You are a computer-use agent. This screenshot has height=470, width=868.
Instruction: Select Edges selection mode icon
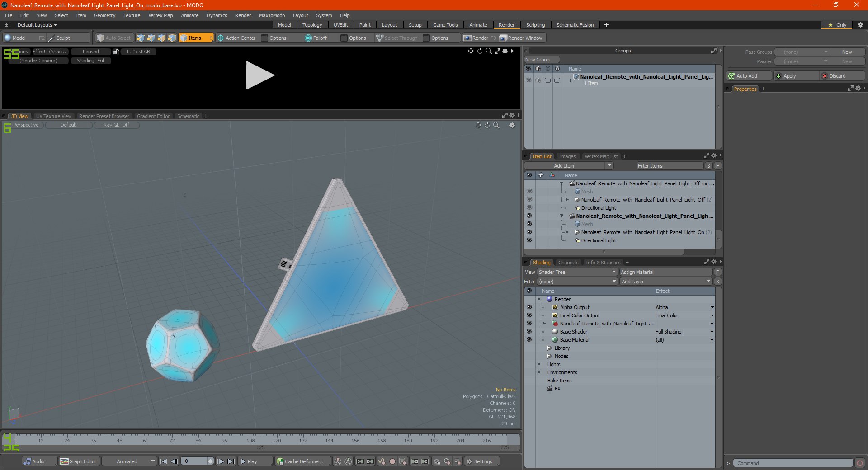151,38
